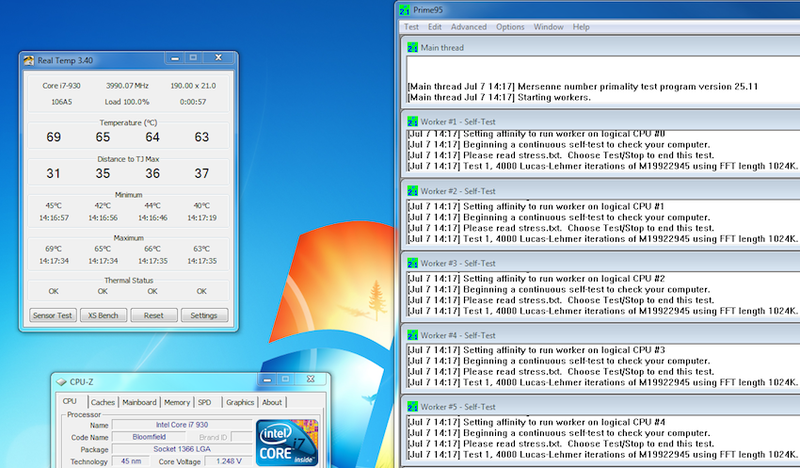
Task: Open the Advanced menu in Prime95
Action: click(468, 27)
